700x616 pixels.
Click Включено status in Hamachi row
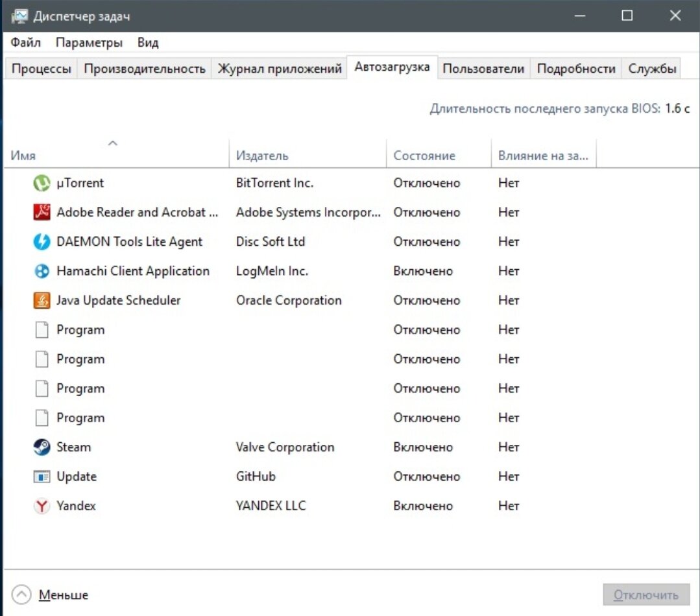click(423, 271)
